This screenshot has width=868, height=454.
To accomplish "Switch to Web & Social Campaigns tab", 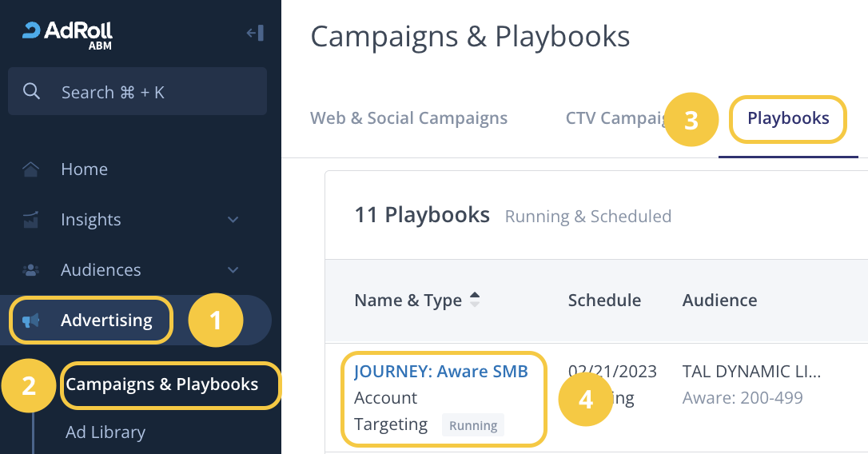I will coord(408,118).
